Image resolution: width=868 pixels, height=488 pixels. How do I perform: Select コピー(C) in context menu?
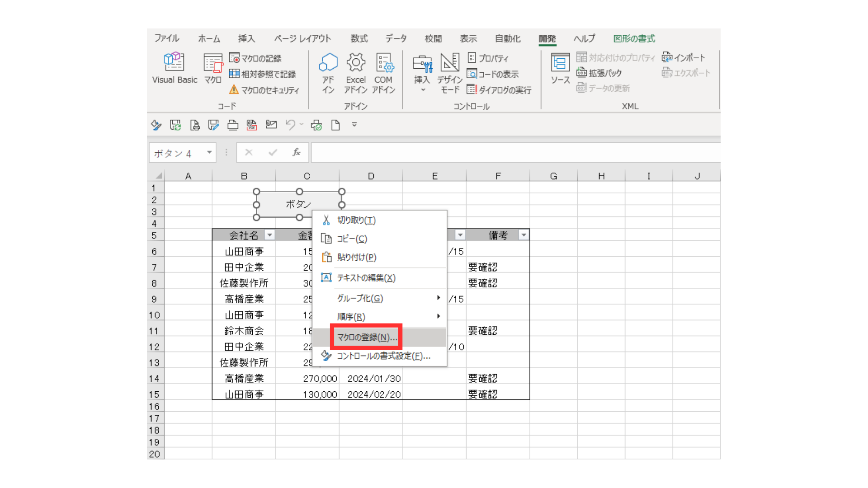(380, 239)
